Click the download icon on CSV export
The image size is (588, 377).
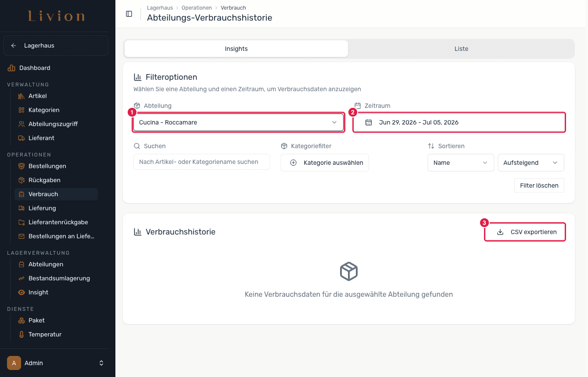tap(500, 232)
